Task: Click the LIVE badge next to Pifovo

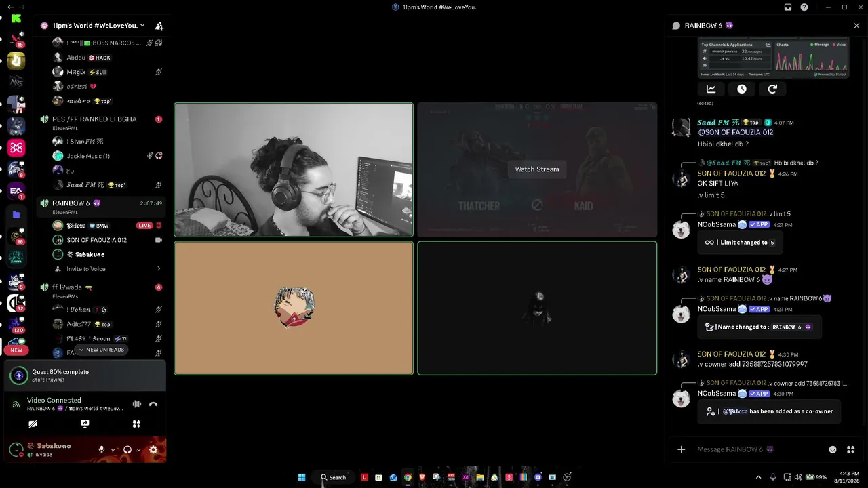Action: pos(144,226)
